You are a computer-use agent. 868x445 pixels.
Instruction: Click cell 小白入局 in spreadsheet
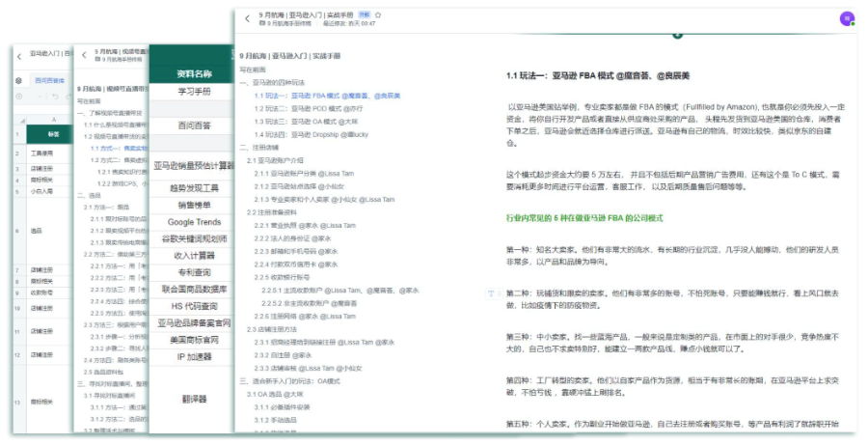(50, 191)
